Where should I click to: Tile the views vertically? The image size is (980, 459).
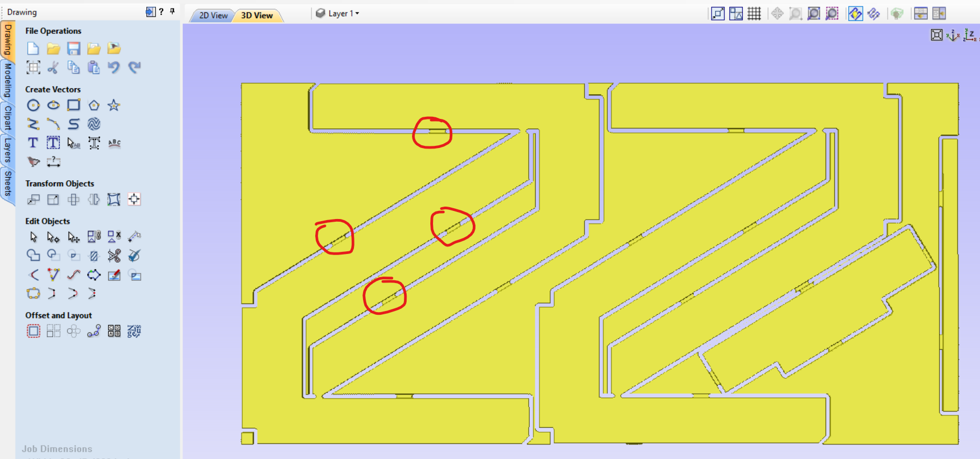(x=939, y=13)
